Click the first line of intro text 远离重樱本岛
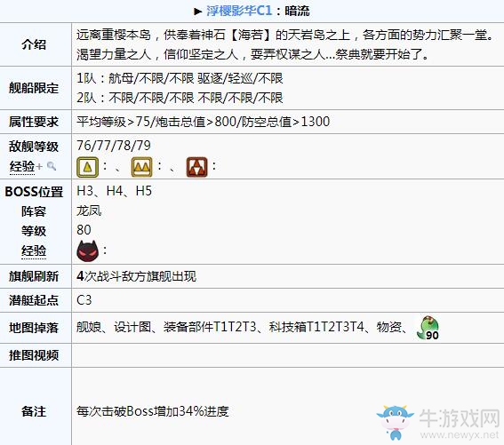The image size is (504, 445). 114,35
